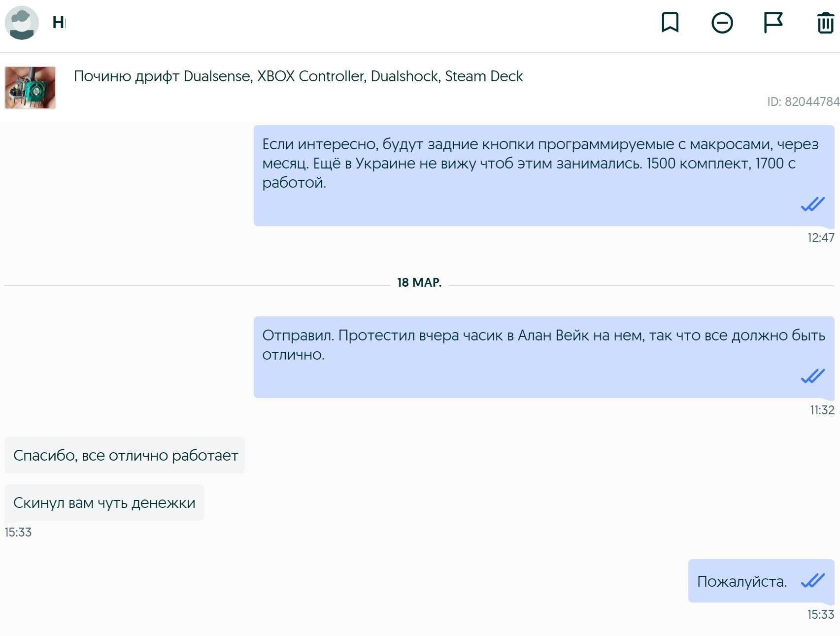
Task: Report the chat using the flag icon
Action: (773, 23)
